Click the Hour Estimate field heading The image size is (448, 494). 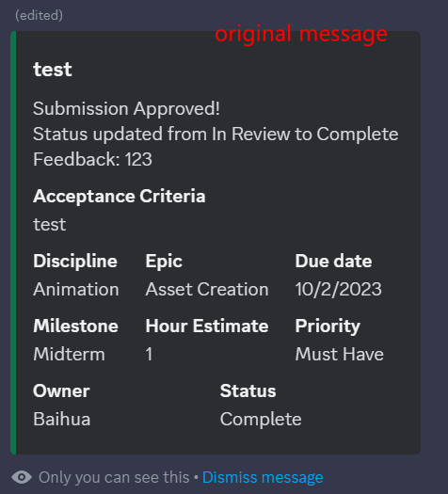click(207, 326)
